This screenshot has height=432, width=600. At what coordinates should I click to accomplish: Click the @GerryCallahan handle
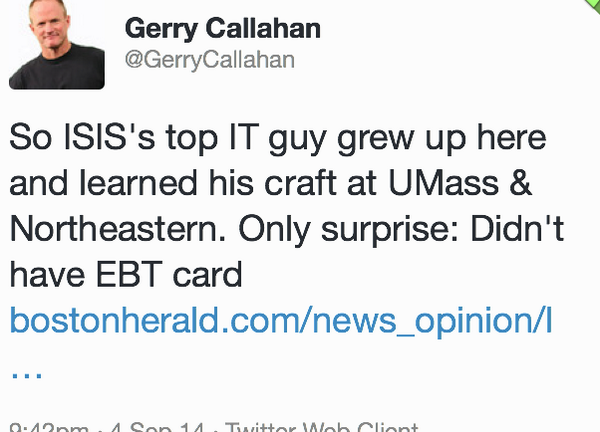209,60
